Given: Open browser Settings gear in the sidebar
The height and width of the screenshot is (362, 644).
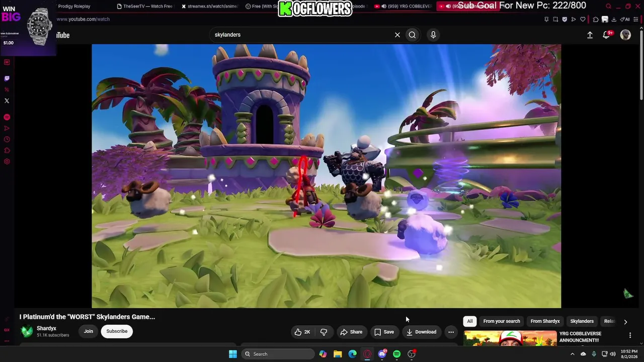Looking at the screenshot, I should pos(7,161).
